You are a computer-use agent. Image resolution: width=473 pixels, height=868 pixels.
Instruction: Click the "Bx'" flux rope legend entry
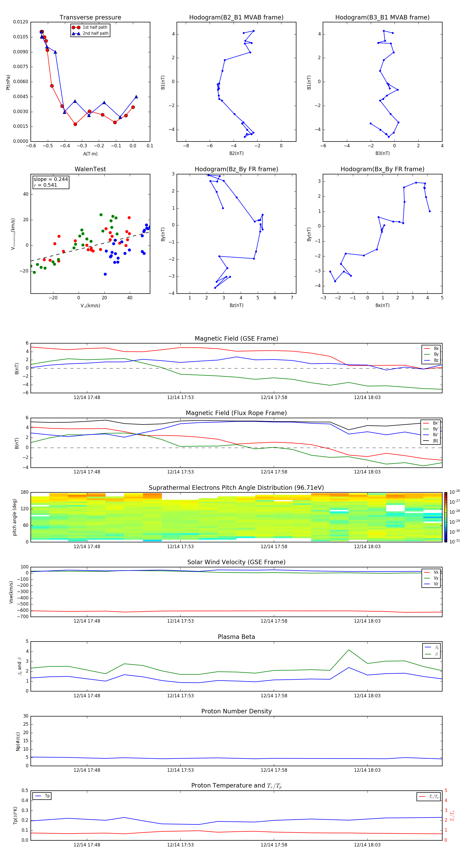[431, 423]
